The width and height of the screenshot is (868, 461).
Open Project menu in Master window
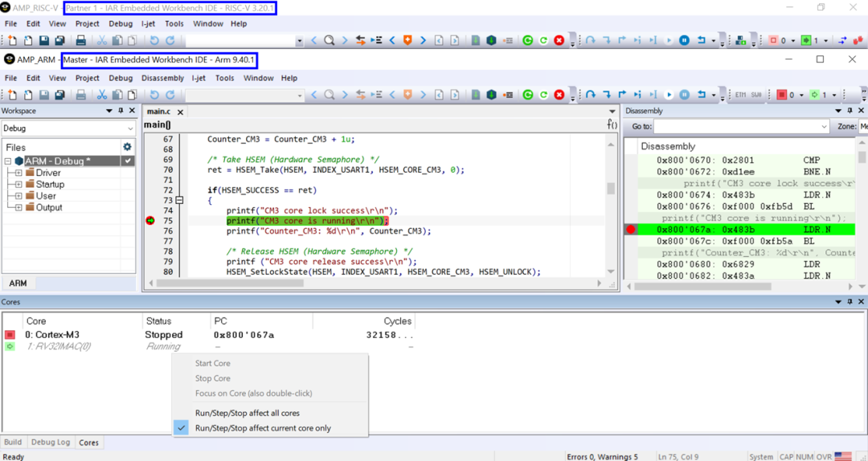coord(88,78)
